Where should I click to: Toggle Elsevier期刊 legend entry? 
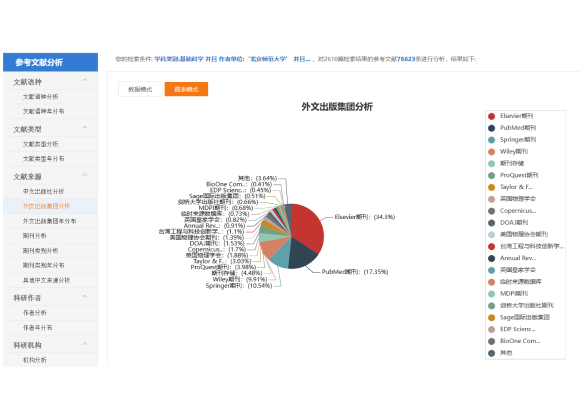point(510,116)
